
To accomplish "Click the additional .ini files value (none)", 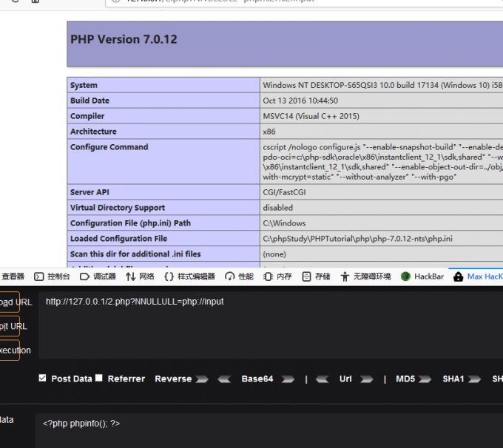I will 274,254.
